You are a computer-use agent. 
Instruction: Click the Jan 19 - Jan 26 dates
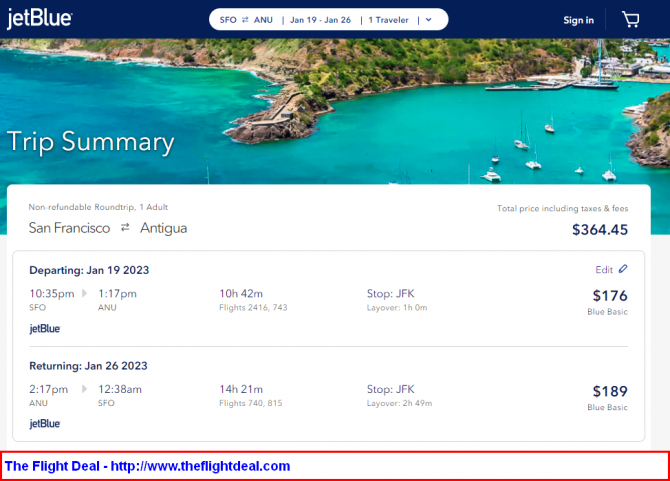coord(320,20)
